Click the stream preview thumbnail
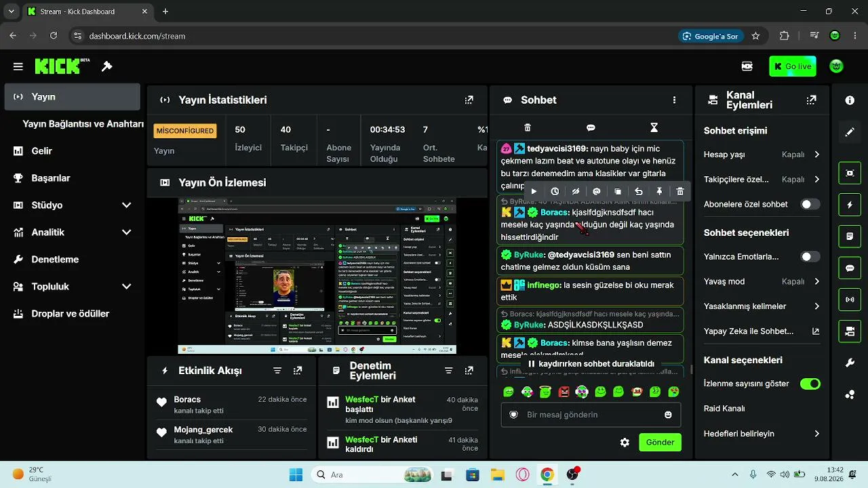Viewport: 868px width, 488px height. click(x=317, y=276)
